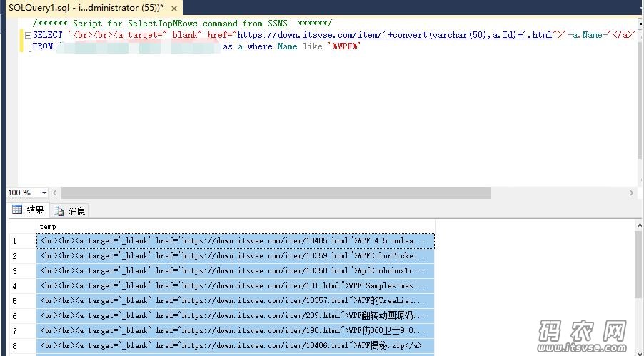The image size is (644, 356).
Task: Select result cell containing item/131.html
Action: 236,286
